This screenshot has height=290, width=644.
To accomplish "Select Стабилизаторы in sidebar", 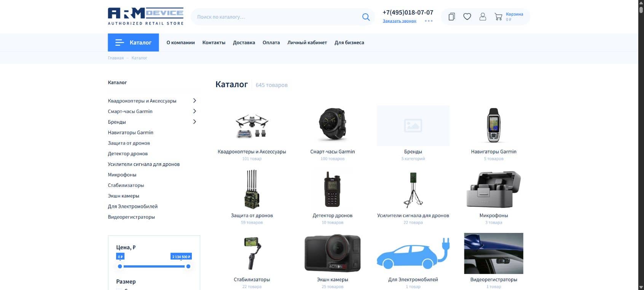I will pos(126,185).
